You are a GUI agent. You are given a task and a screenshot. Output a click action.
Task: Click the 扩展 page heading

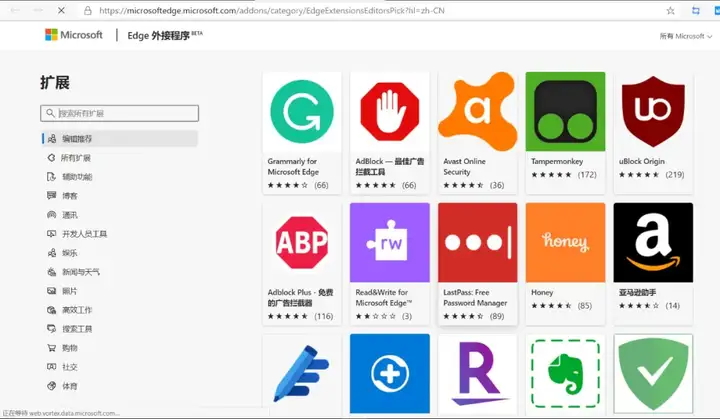tap(55, 83)
